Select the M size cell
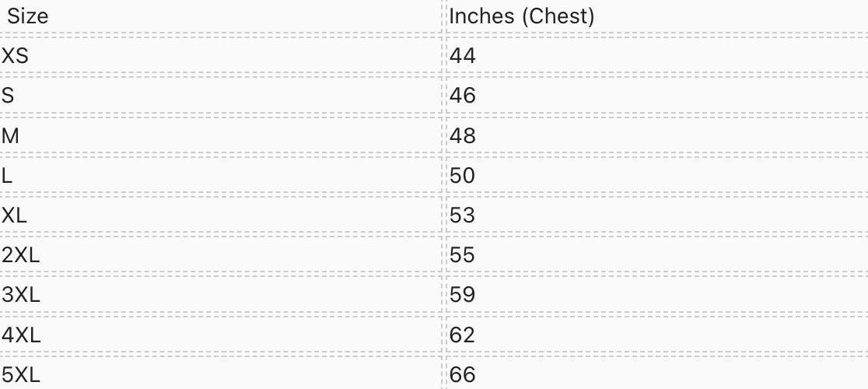This screenshot has height=389, width=868. pos(10,135)
